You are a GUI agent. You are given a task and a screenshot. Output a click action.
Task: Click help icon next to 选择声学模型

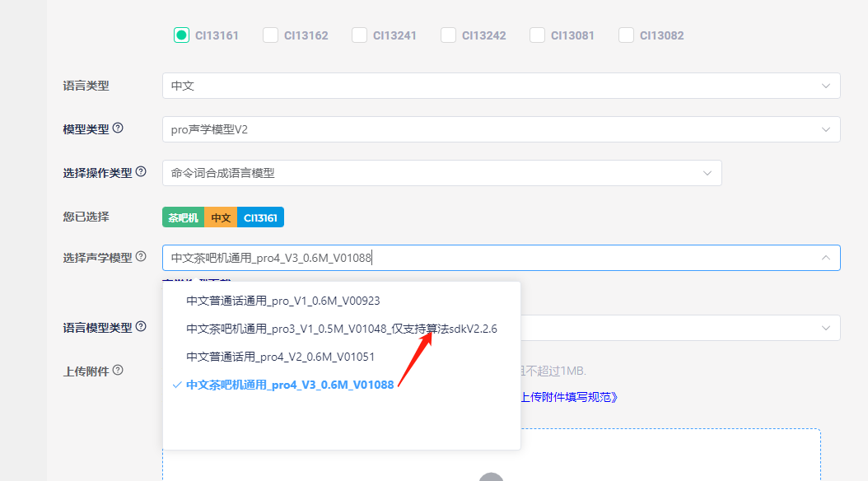(141, 257)
